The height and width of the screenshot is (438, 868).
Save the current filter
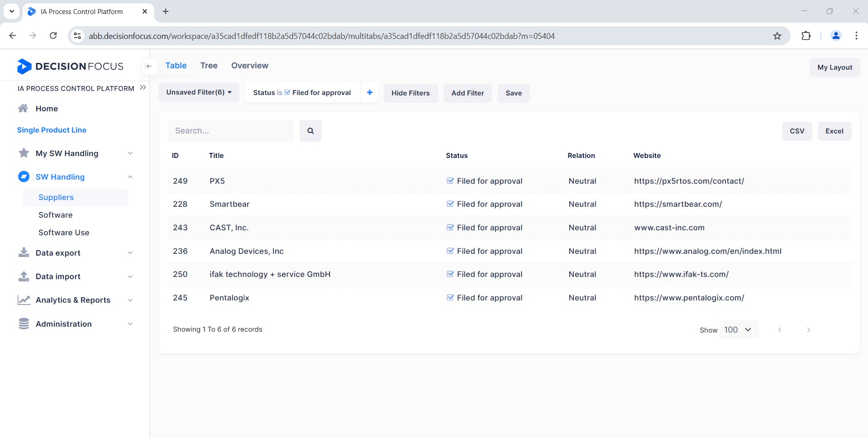(514, 93)
